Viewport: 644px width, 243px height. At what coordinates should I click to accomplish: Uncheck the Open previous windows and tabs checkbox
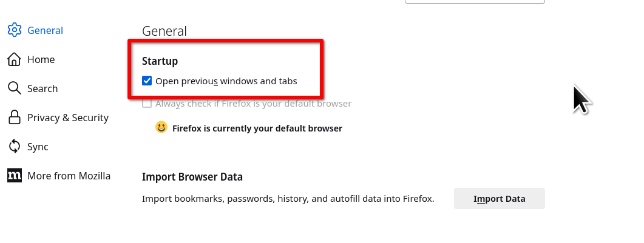coord(147,81)
